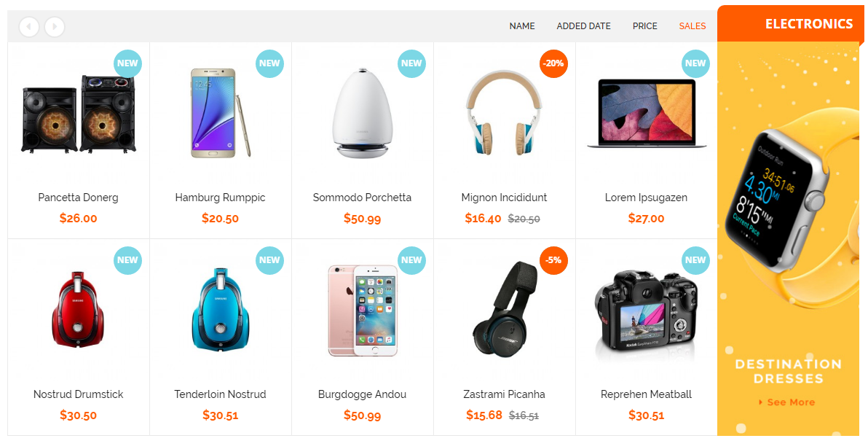Click the NEW badge on Reprehen Meatball
868x441 pixels.
click(695, 259)
